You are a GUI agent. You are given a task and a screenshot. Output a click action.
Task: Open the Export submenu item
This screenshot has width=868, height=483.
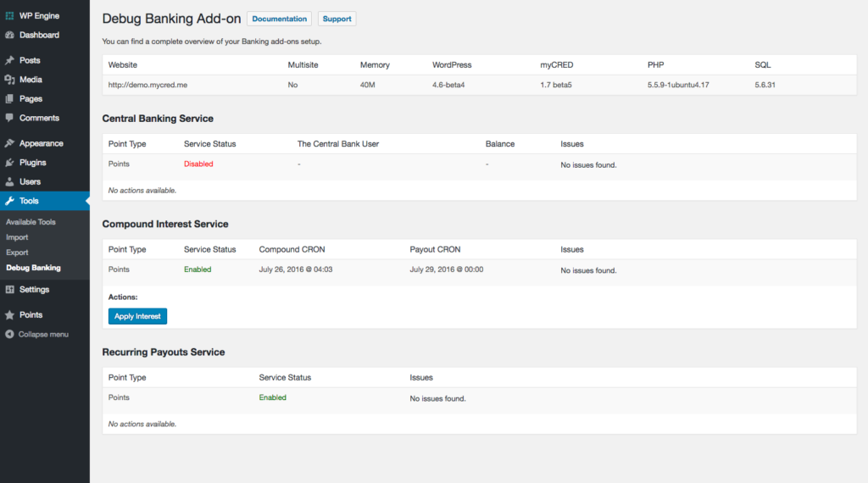coord(17,253)
